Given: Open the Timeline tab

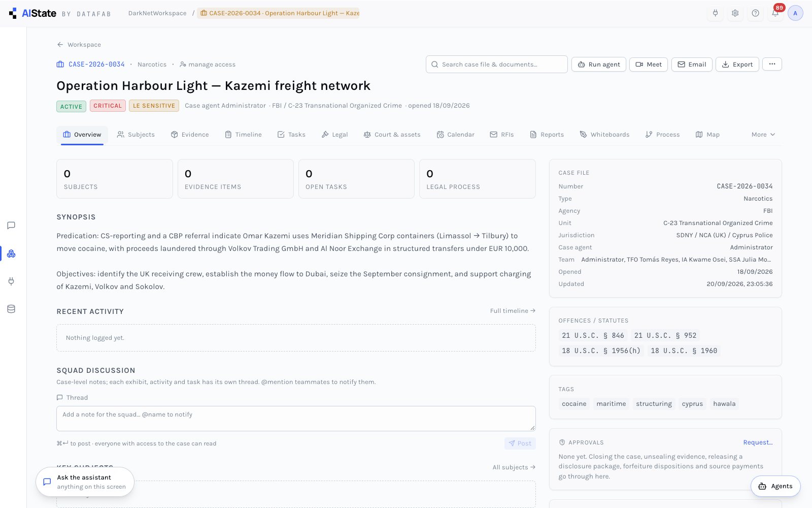Looking at the screenshot, I should [243, 135].
